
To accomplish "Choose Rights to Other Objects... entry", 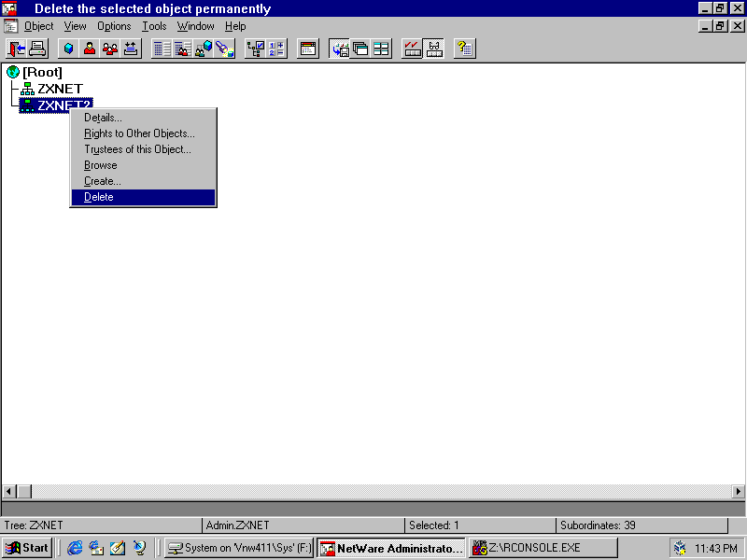I will pos(143,133).
